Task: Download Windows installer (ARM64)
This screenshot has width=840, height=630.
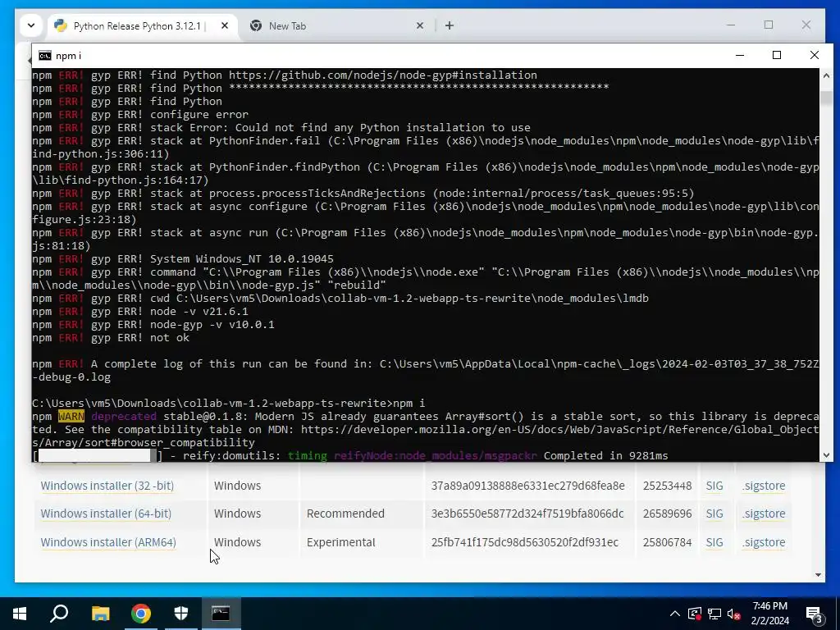Action: [x=108, y=542]
